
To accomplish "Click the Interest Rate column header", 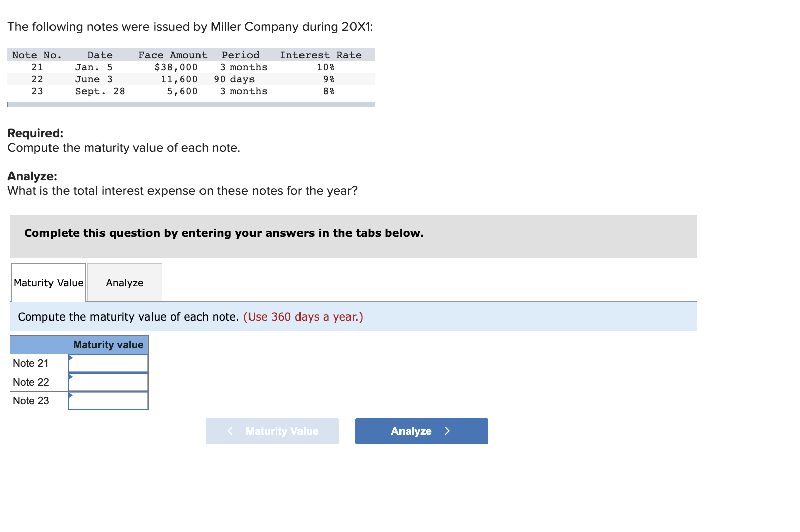I will (321, 55).
